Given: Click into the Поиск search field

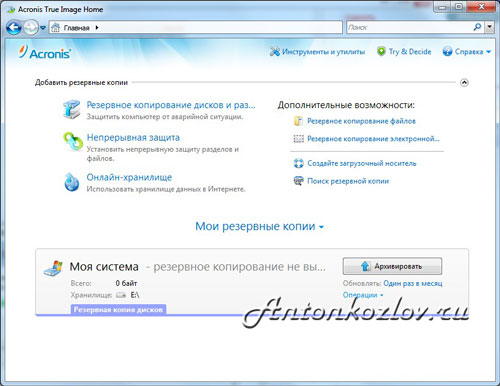Looking at the screenshot, I should tap(409, 27).
